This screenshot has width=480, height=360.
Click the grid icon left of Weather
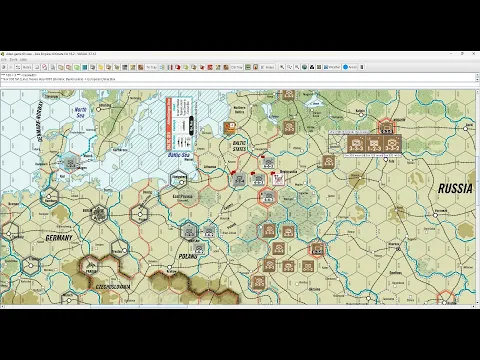click(319, 67)
